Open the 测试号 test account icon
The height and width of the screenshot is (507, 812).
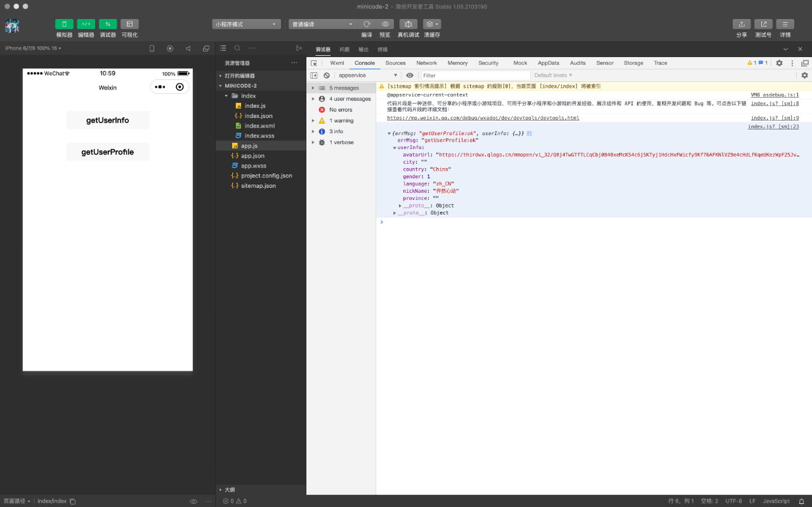(763, 24)
